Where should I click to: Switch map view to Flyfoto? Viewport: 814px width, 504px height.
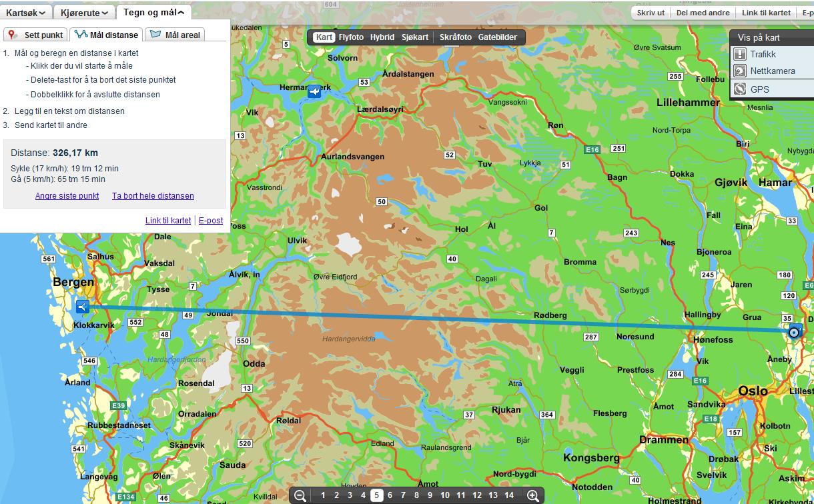pyautogui.click(x=351, y=37)
